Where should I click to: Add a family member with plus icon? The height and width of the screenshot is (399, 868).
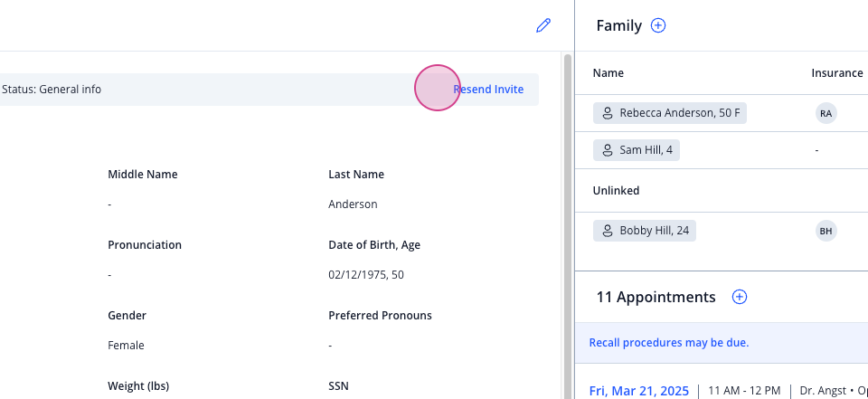(x=658, y=25)
